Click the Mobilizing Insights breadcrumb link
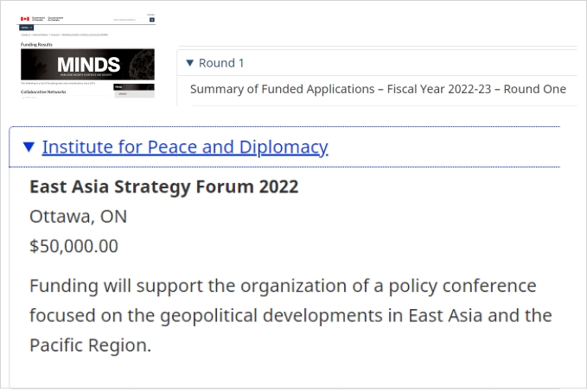 point(85,35)
